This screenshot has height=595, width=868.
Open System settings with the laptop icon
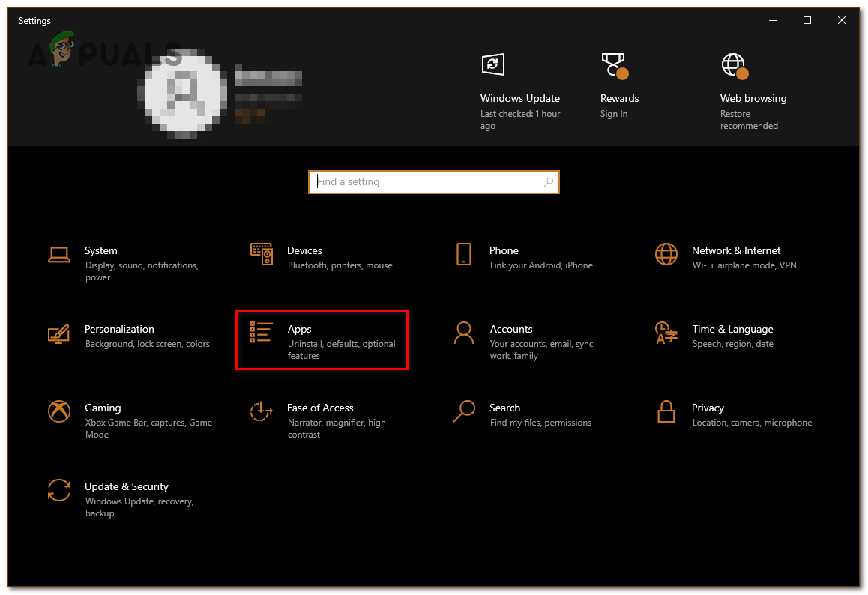(x=58, y=254)
